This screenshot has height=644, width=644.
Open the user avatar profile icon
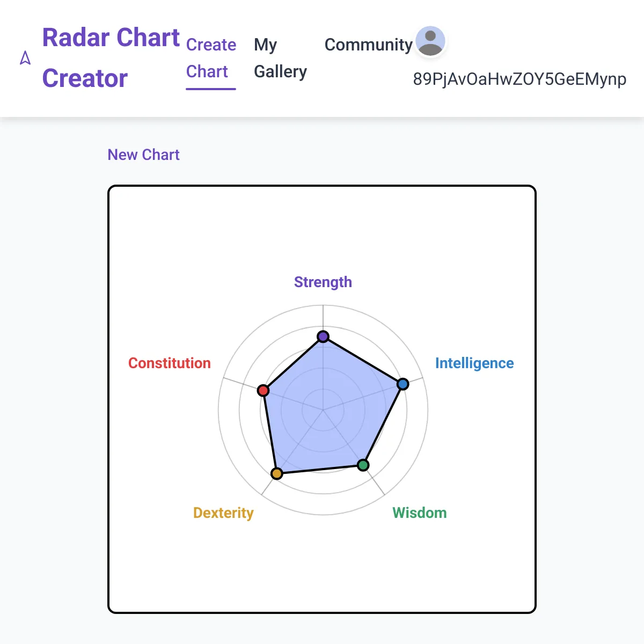(x=430, y=41)
